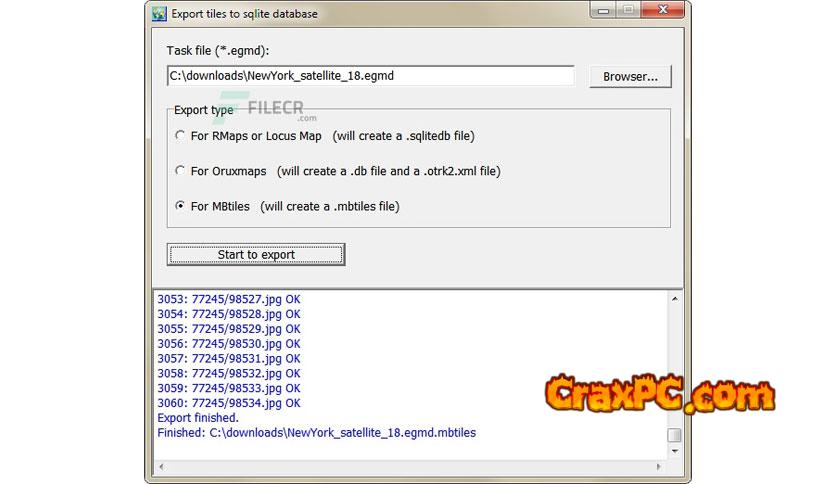
Task: Click the app icon in the title bar
Action: pyautogui.click(x=159, y=13)
